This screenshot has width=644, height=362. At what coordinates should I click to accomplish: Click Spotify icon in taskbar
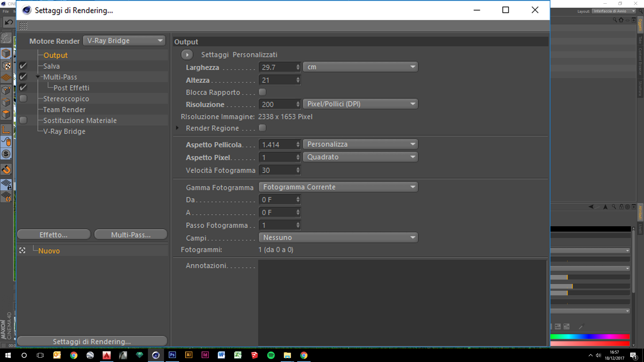click(271, 355)
